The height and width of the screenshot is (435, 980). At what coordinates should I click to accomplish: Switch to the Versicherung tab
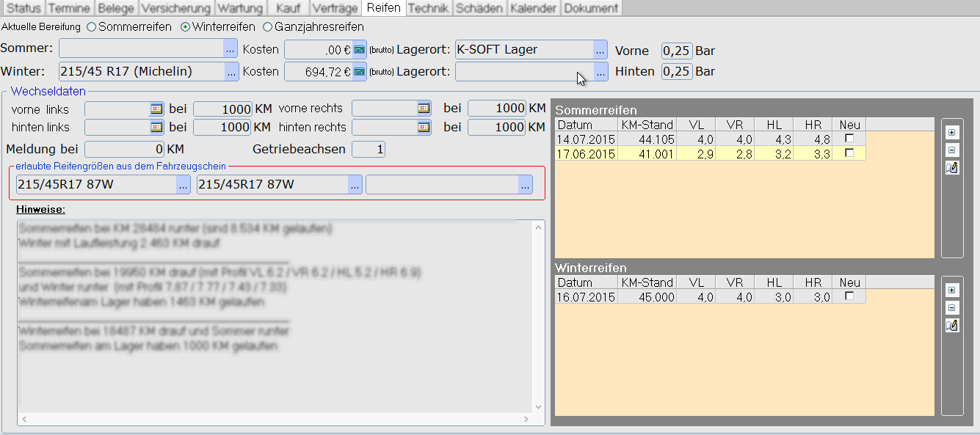coord(175,8)
